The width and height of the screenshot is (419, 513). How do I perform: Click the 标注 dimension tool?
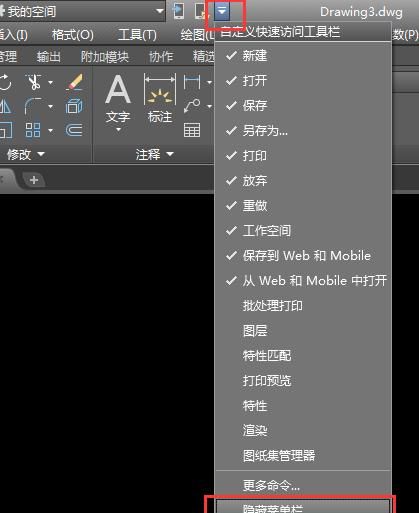pyautogui.click(x=160, y=99)
